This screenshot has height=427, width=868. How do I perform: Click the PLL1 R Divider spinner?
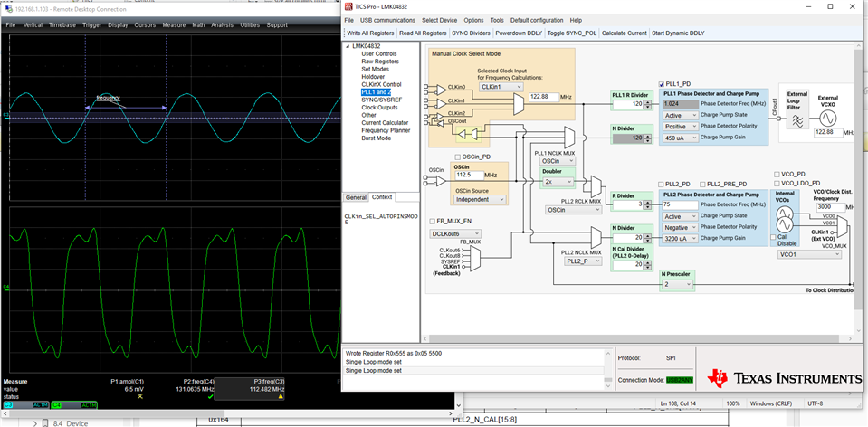(646, 104)
